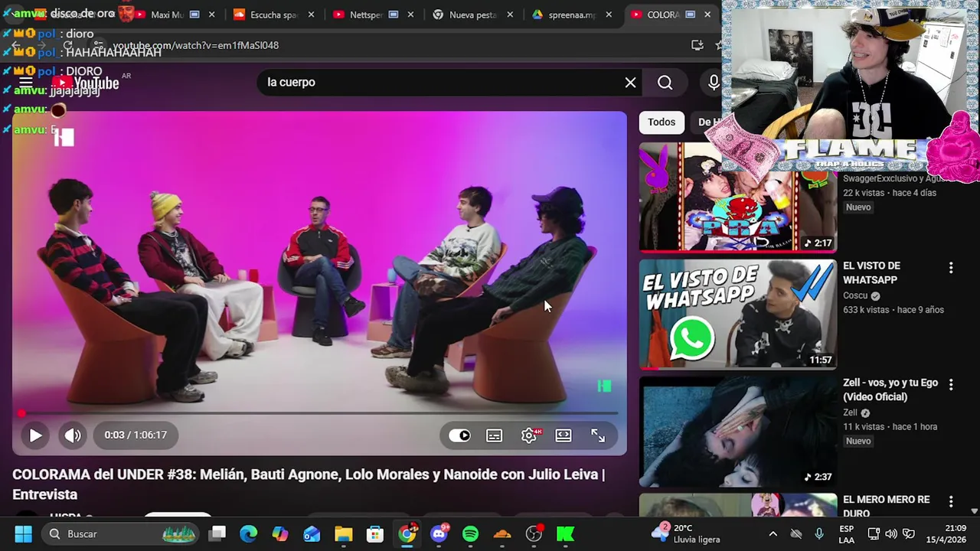This screenshot has width=980, height=551.
Task: Open the 'Zell - vos, yo y tu Ego' thumbnail
Action: point(738,431)
